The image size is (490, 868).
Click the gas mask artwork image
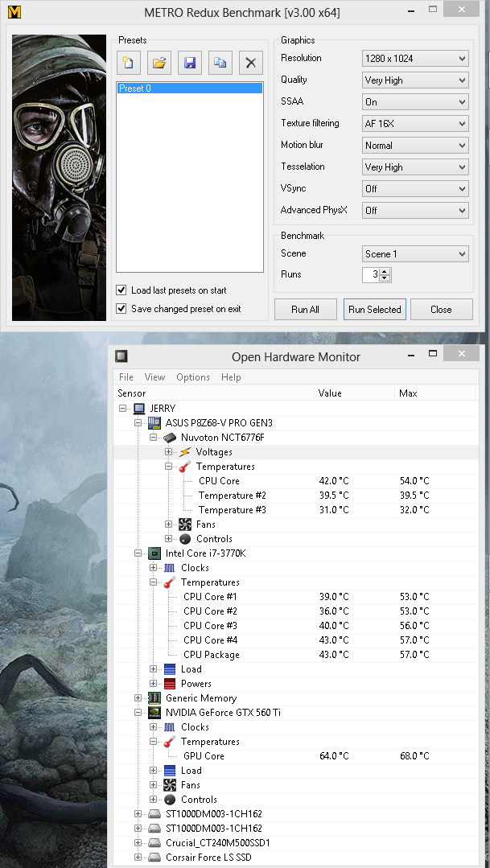(60, 178)
